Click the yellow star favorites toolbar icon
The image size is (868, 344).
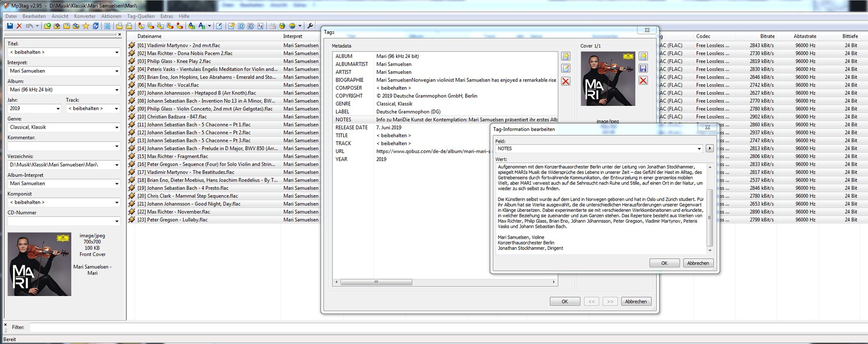[86, 26]
